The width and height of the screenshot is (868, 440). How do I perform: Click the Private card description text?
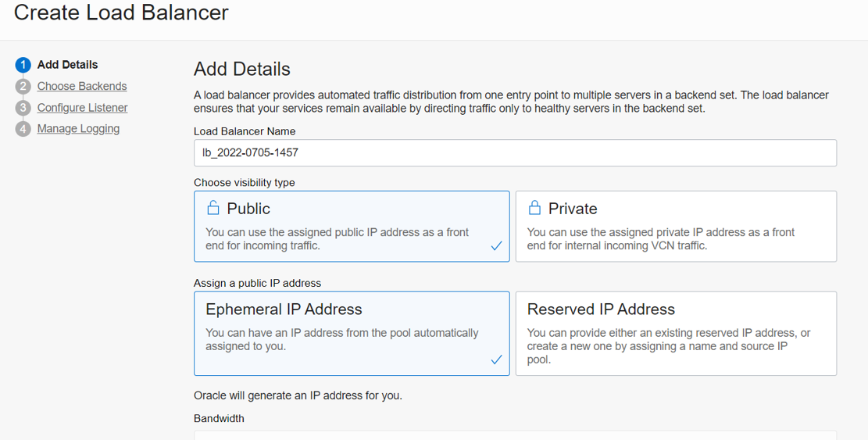click(x=660, y=239)
